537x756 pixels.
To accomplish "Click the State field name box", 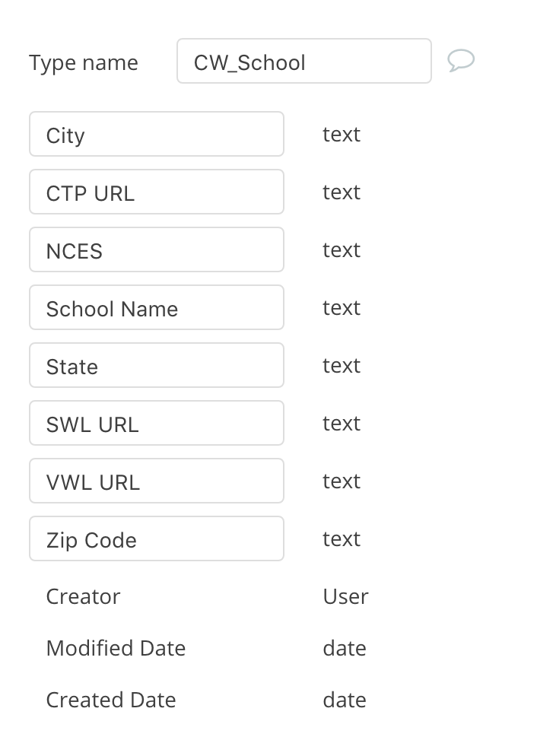I will tap(157, 366).
